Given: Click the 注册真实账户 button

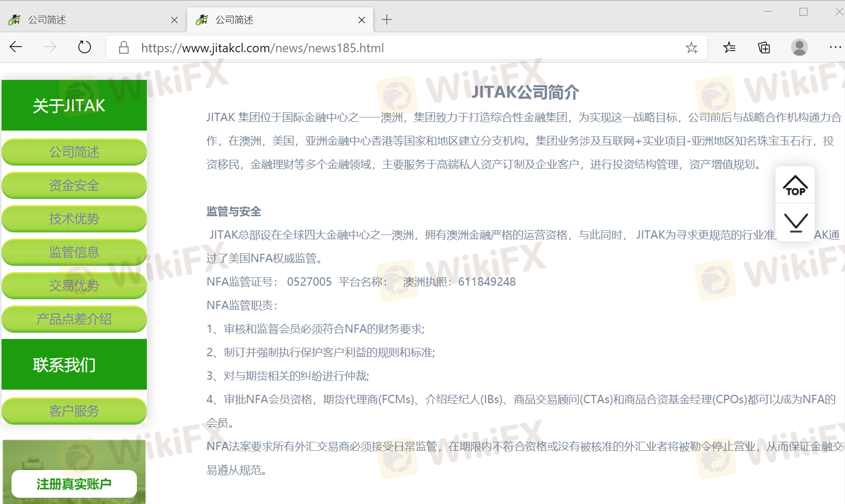Looking at the screenshot, I should (74, 484).
